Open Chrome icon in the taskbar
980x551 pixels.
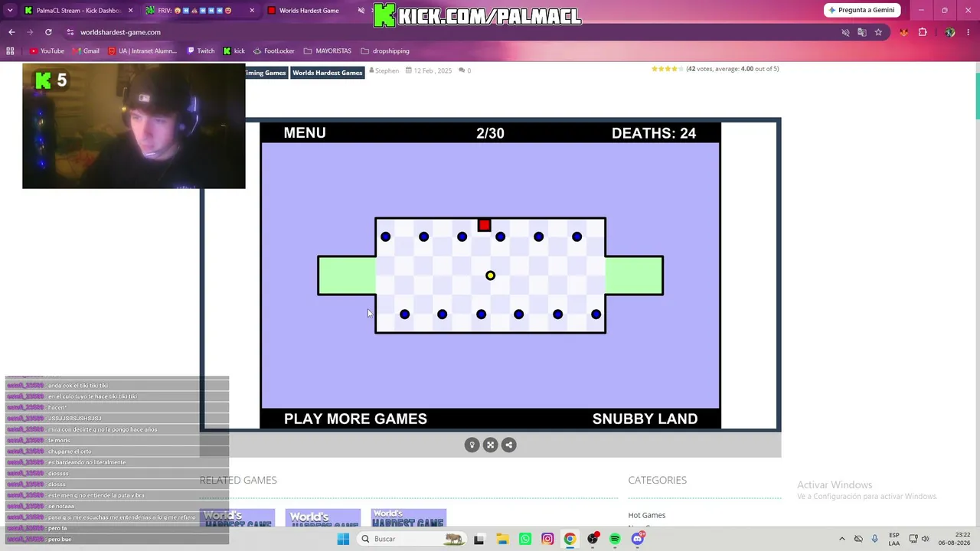[570, 539]
